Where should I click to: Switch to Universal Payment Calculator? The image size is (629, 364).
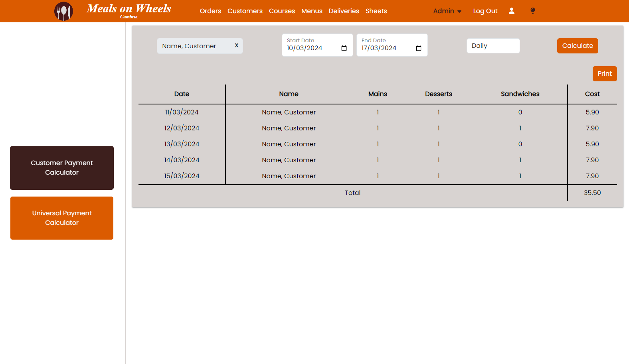(x=62, y=218)
